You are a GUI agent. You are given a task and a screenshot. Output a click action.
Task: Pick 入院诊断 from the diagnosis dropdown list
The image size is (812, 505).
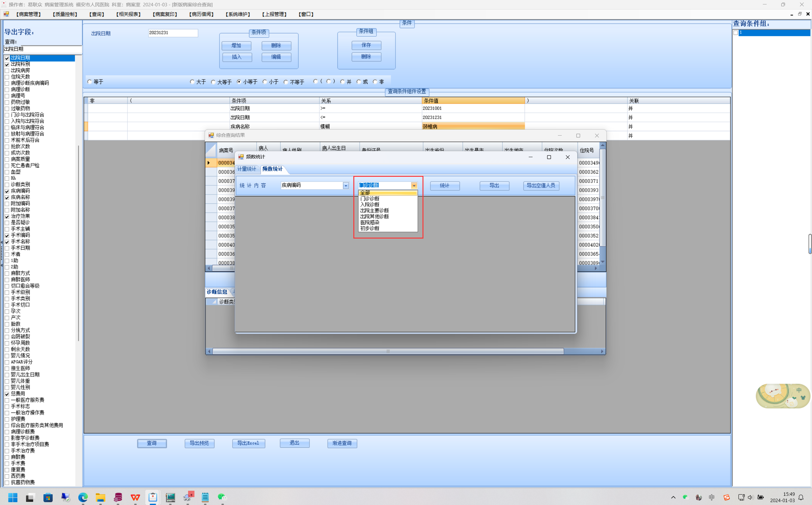pyautogui.click(x=370, y=204)
